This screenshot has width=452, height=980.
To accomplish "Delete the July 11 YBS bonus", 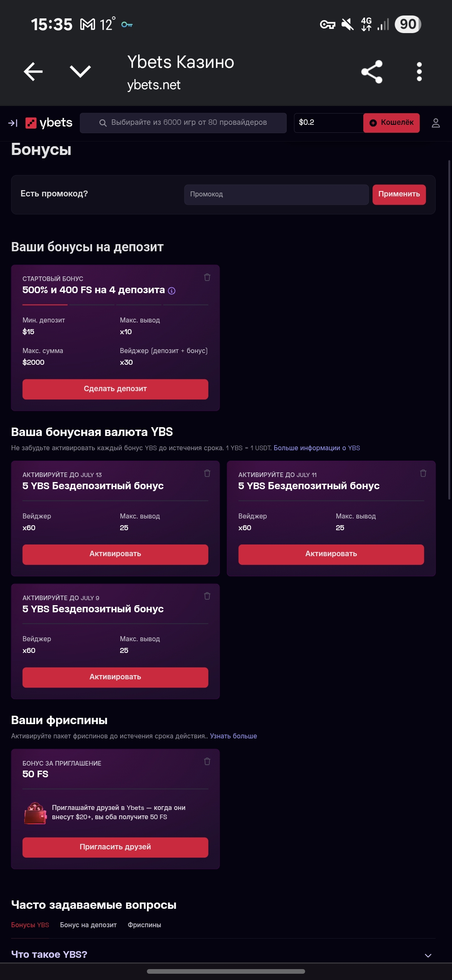I will 423,473.
